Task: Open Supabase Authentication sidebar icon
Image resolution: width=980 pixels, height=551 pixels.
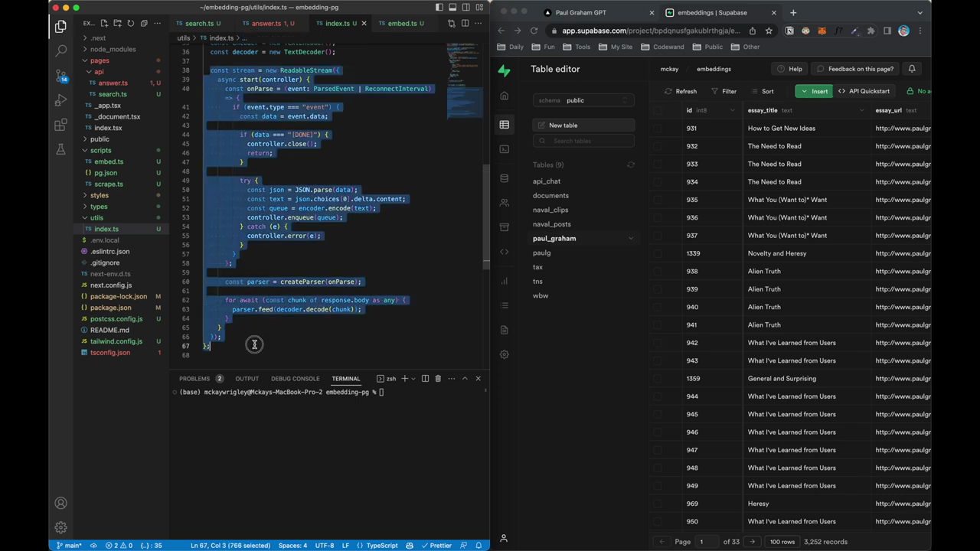Action: click(504, 203)
